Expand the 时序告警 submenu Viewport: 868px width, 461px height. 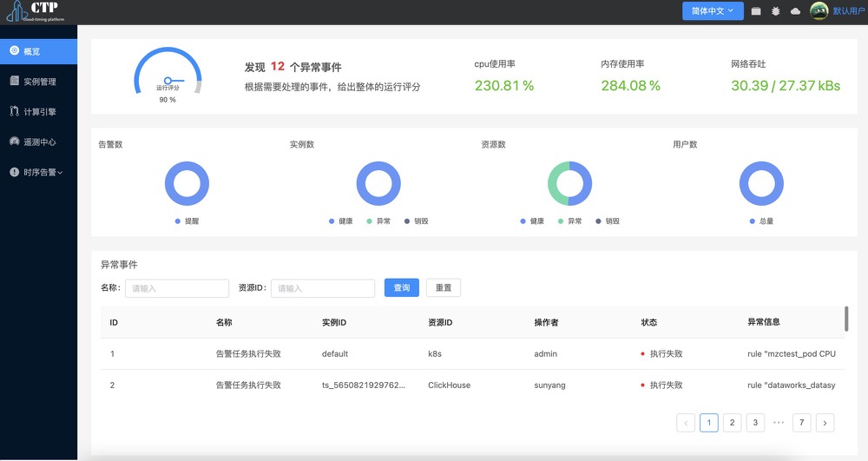click(x=39, y=172)
